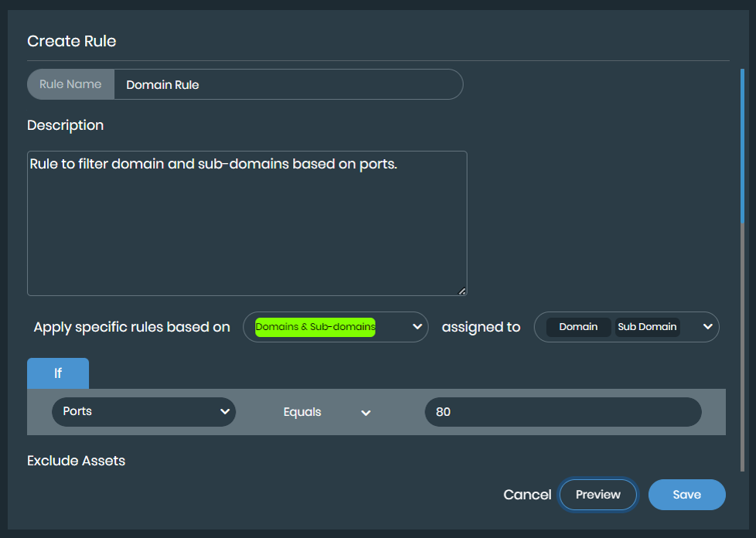Select the If tab
This screenshot has width=756, height=538.
click(58, 373)
